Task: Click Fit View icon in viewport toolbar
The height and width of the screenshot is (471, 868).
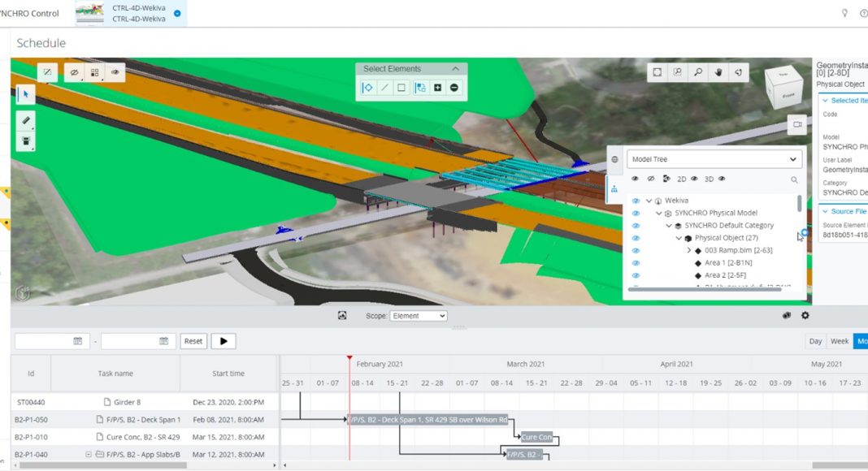Action: point(657,72)
